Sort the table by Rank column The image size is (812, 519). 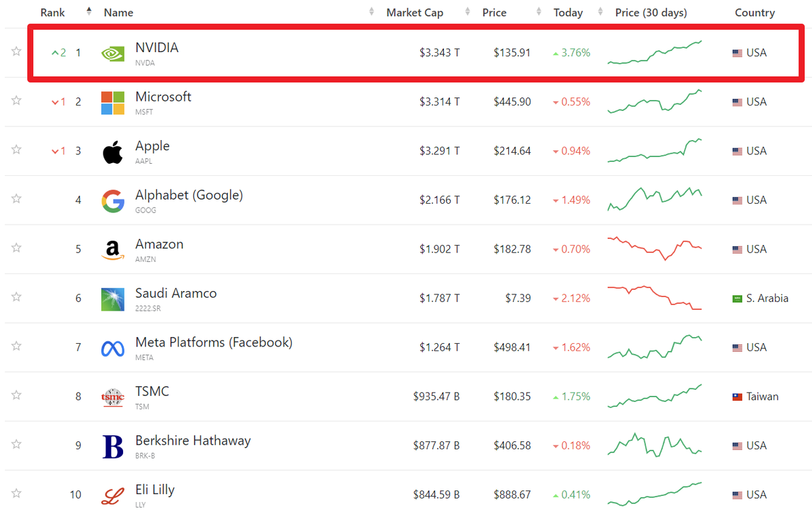53,12
